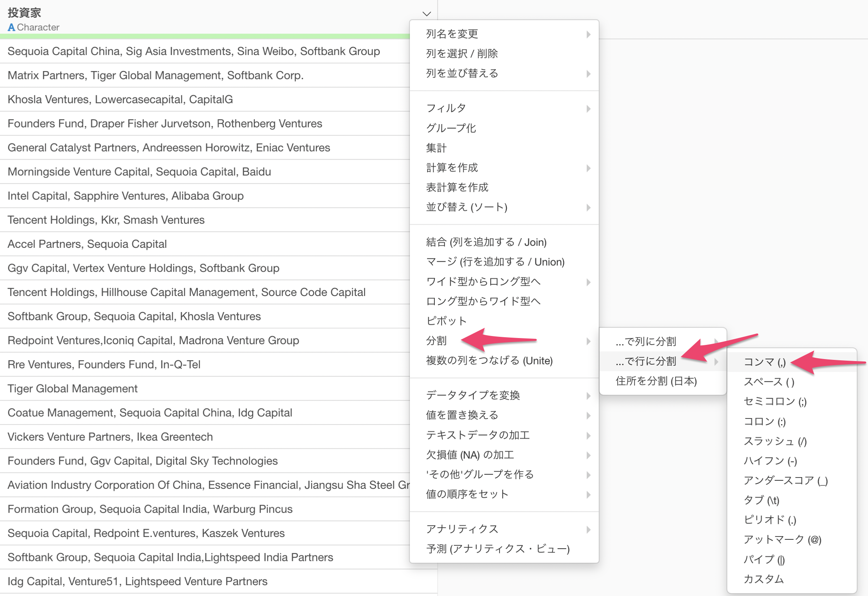
Task: Open 'その他'グループを作る submenu
Action: tap(504, 474)
